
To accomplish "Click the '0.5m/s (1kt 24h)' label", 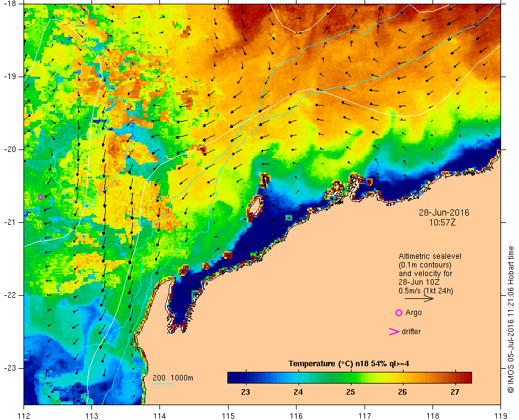I will [x=426, y=290].
